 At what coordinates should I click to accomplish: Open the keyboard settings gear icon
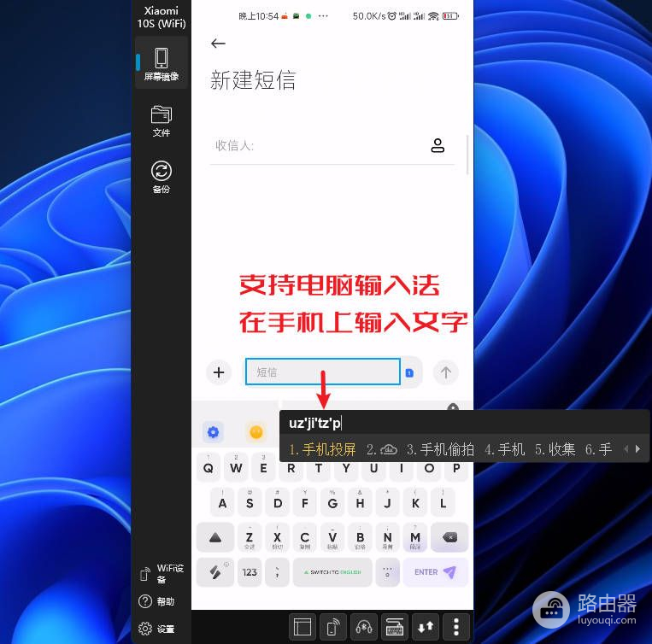tap(213, 432)
